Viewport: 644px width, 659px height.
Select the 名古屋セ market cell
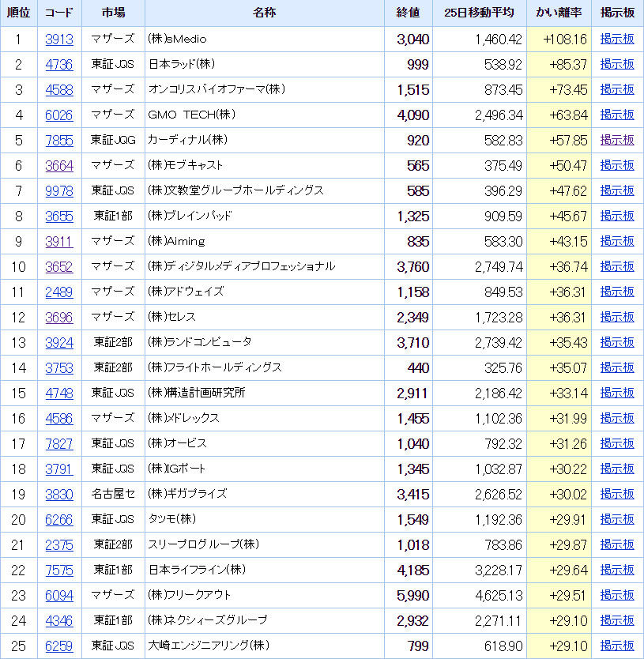tap(113, 494)
